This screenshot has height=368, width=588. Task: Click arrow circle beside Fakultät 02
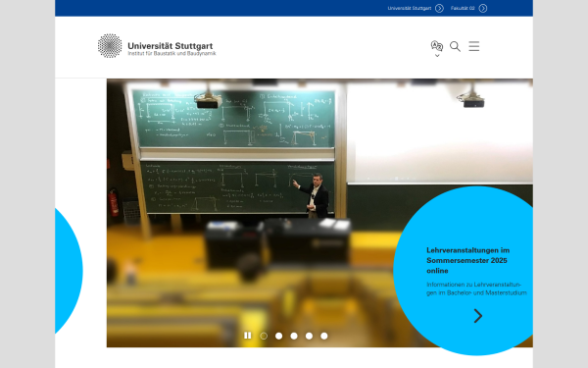coord(483,8)
